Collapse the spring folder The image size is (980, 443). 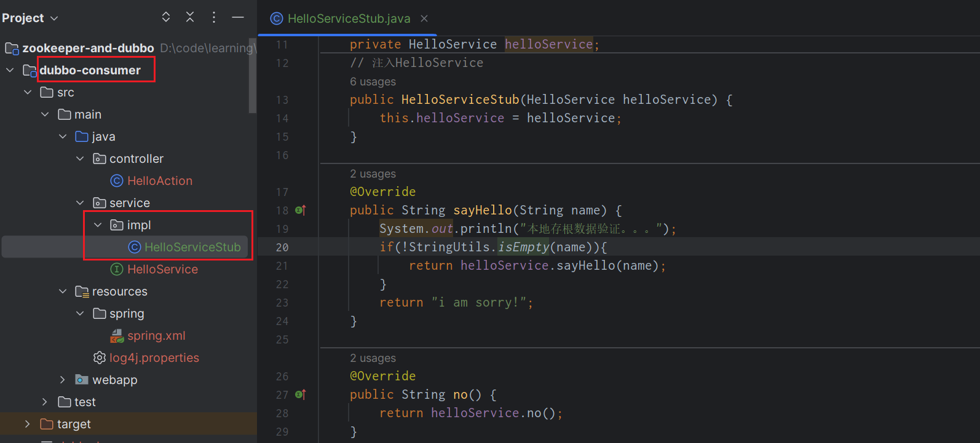pyautogui.click(x=80, y=313)
